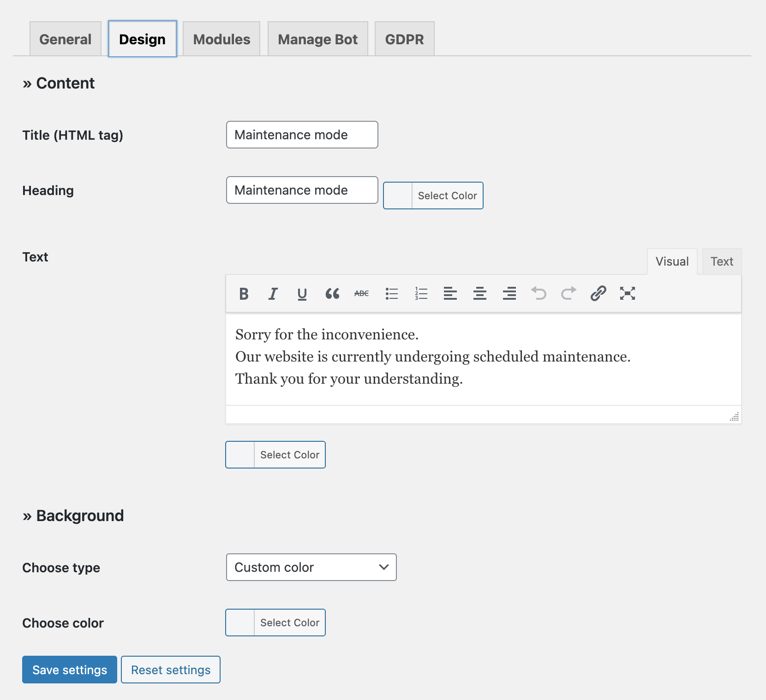Click the color swatch preview below the text editor
The width and height of the screenshot is (766, 700).
pos(240,455)
